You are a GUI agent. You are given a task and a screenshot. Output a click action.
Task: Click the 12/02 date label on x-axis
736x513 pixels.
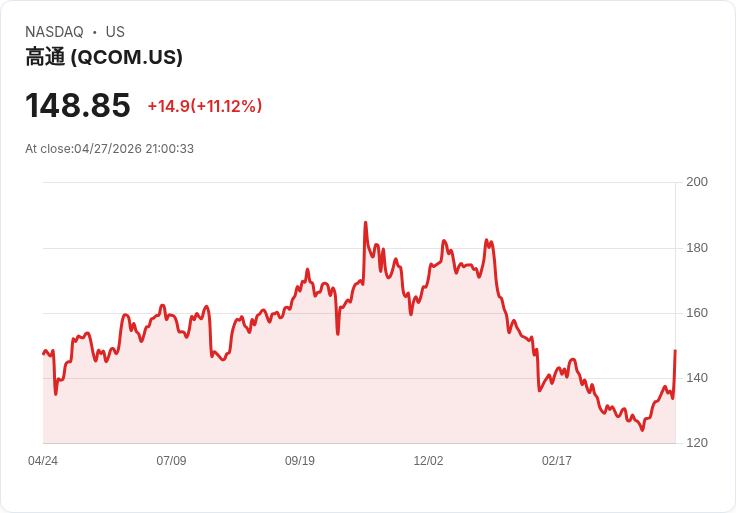coord(428,460)
